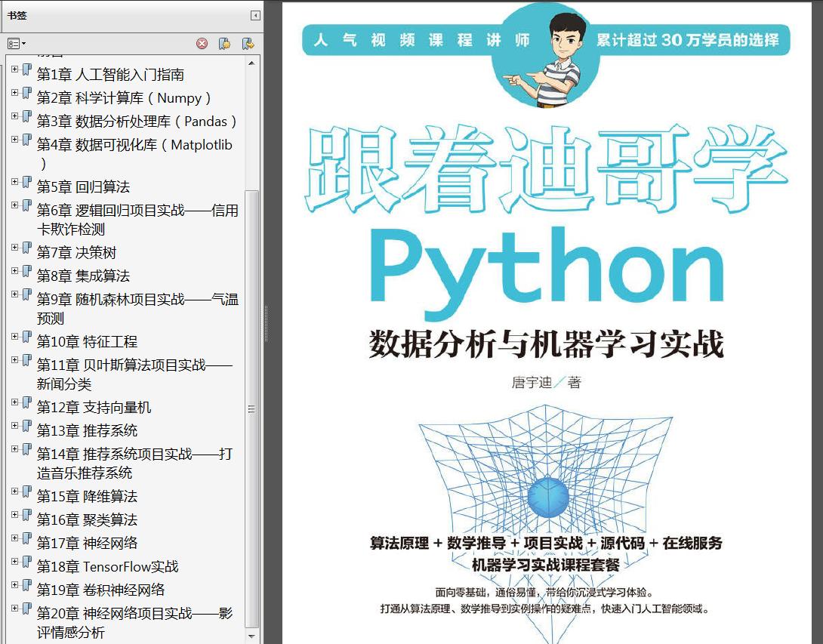
Task: Click the bookmark icon of 第5章 回归算法
Action: pyautogui.click(x=26, y=183)
